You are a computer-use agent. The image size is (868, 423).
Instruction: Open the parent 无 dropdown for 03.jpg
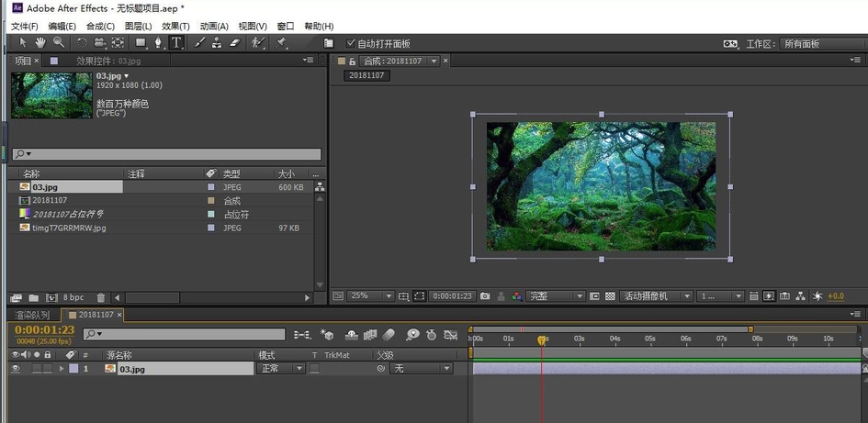[422, 368]
